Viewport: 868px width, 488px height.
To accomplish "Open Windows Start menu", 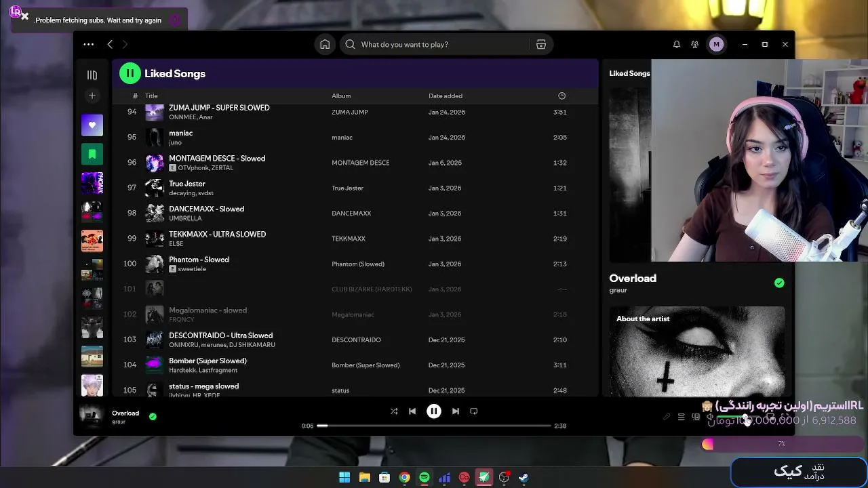I will click(x=344, y=477).
